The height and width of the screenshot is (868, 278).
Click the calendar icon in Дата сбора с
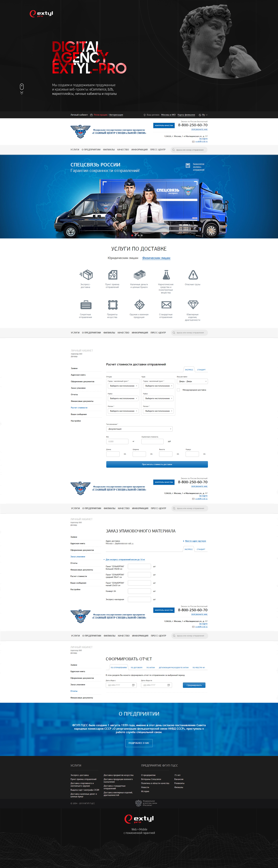[133, 685]
